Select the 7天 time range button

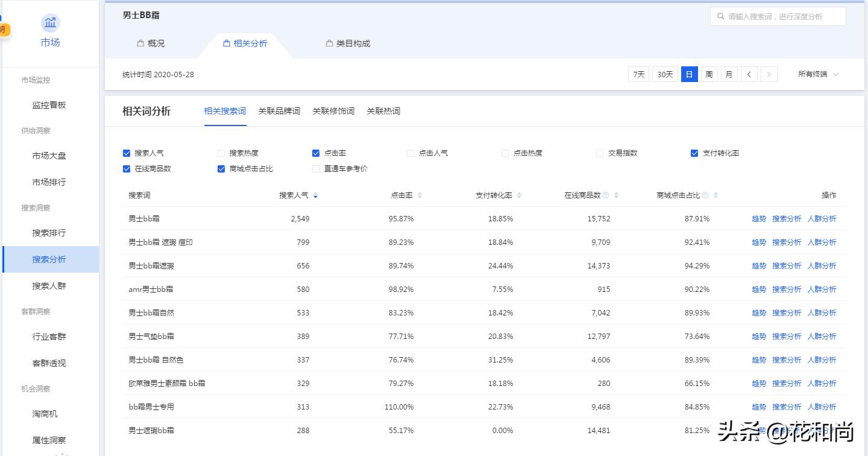pos(638,74)
